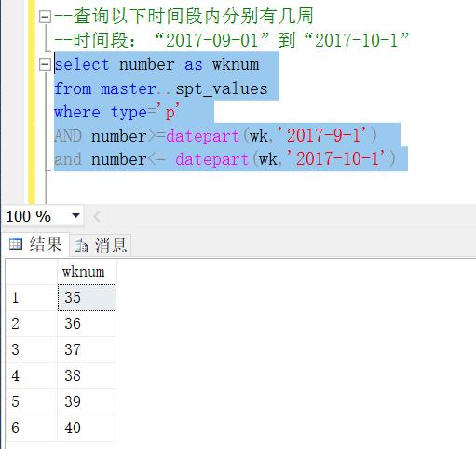
Task: Click the comment line 查询以下时间段内分别有几周
Action: coord(184,16)
